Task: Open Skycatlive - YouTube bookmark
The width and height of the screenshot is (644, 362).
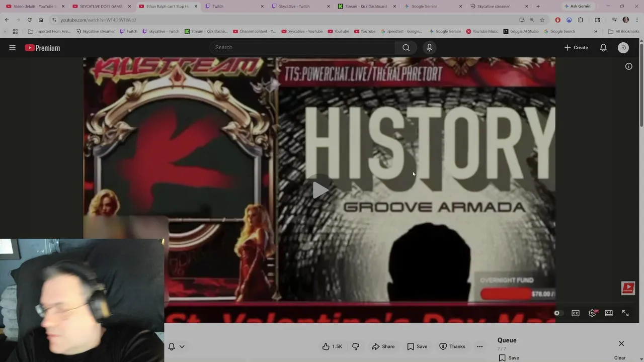Action: pos(302,31)
